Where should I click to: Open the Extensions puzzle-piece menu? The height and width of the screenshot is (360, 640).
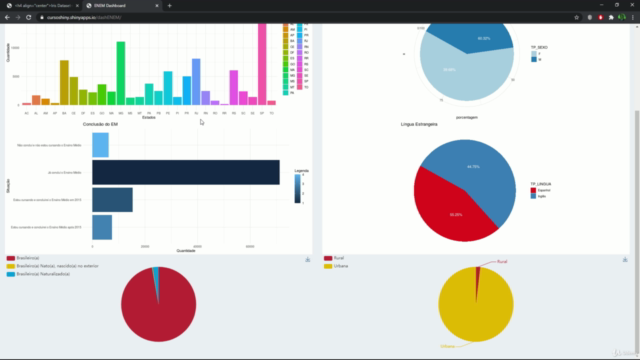point(611,18)
